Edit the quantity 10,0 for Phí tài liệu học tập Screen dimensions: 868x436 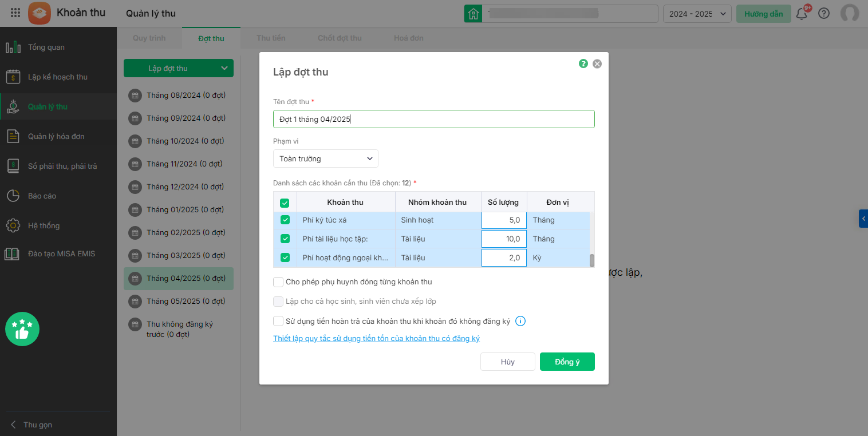[x=504, y=239]
